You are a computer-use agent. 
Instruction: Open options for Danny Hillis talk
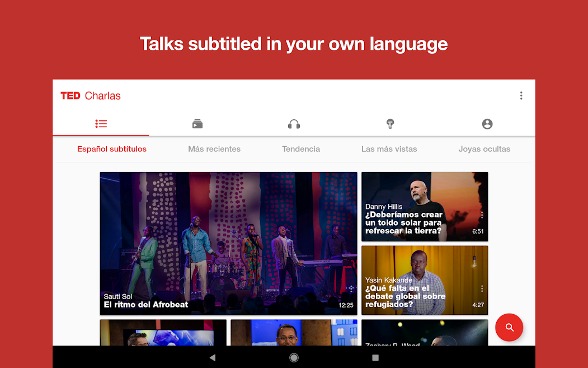point(482,215)
